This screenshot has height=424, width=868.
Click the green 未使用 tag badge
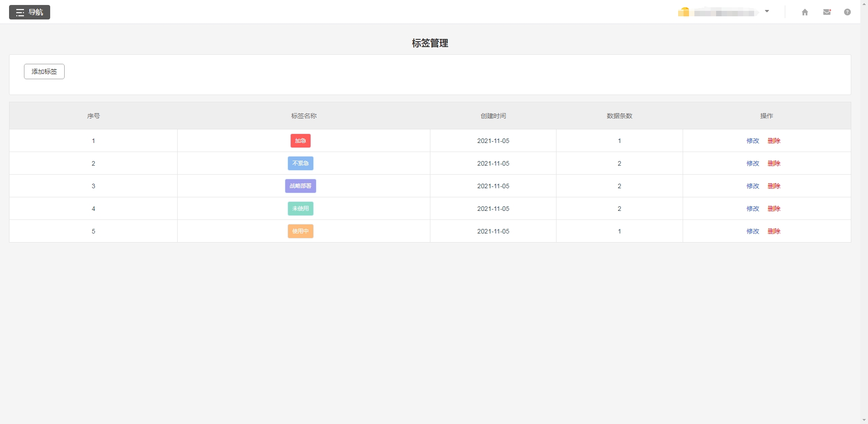(300, 209)
